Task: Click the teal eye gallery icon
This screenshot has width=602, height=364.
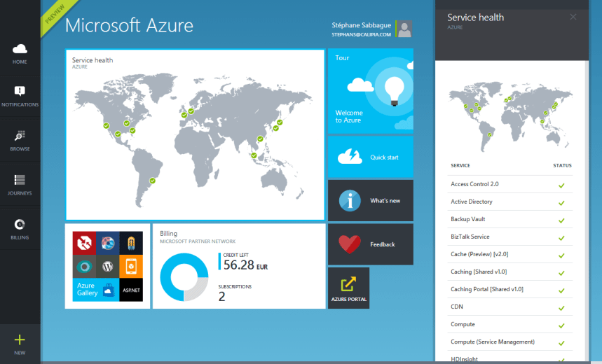Action: pyautogui.click(x=84, y=266)
